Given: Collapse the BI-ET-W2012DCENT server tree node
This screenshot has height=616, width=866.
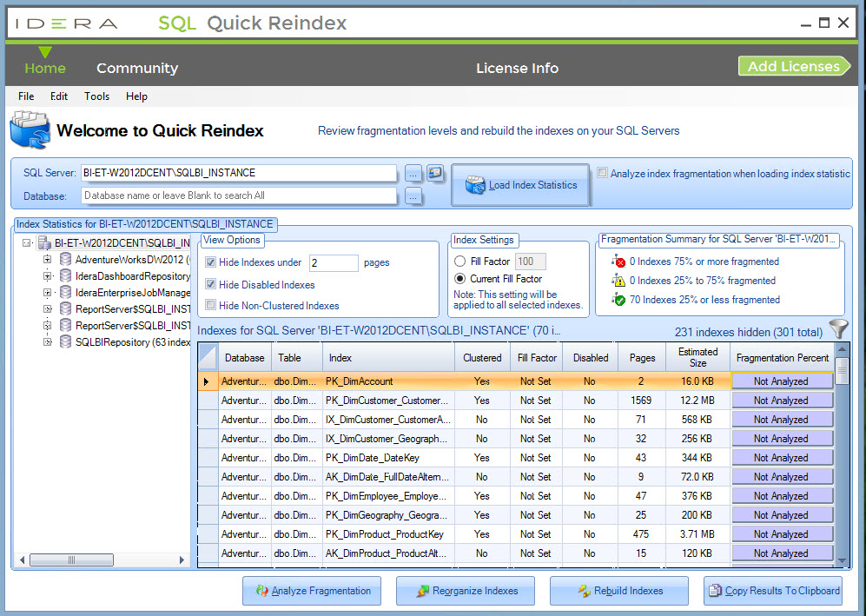Looking at the screenshot, I should 26,242.
